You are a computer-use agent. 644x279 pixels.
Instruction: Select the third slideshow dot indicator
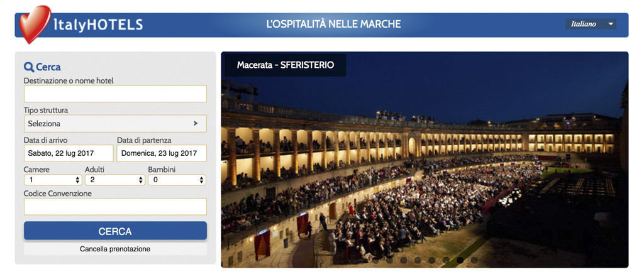pos(404,260)
